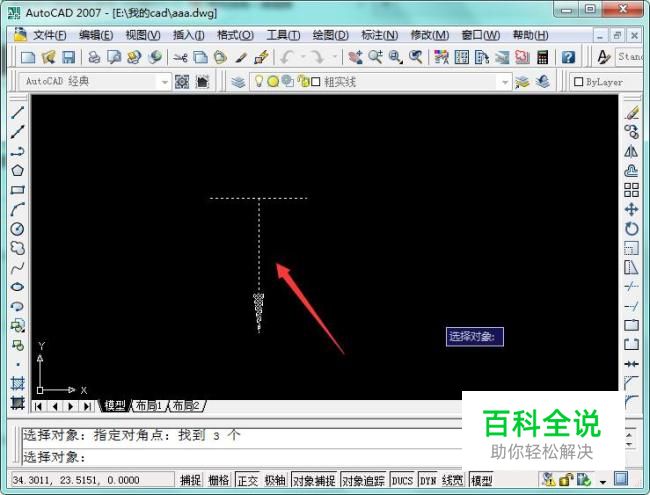650x495 pixels.
Task: Click the QuickCalc calculator icon
Action: [x=543, y=57]
